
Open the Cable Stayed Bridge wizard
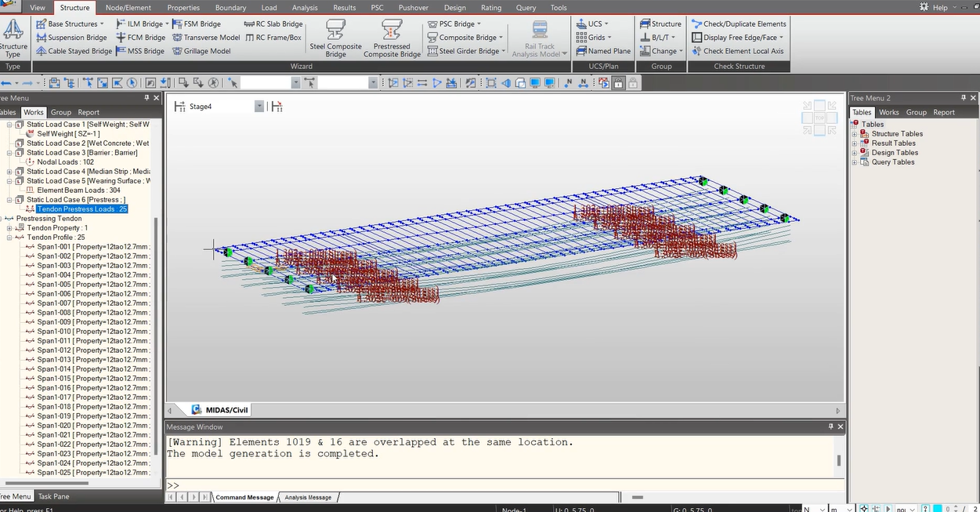click(74, 51)
